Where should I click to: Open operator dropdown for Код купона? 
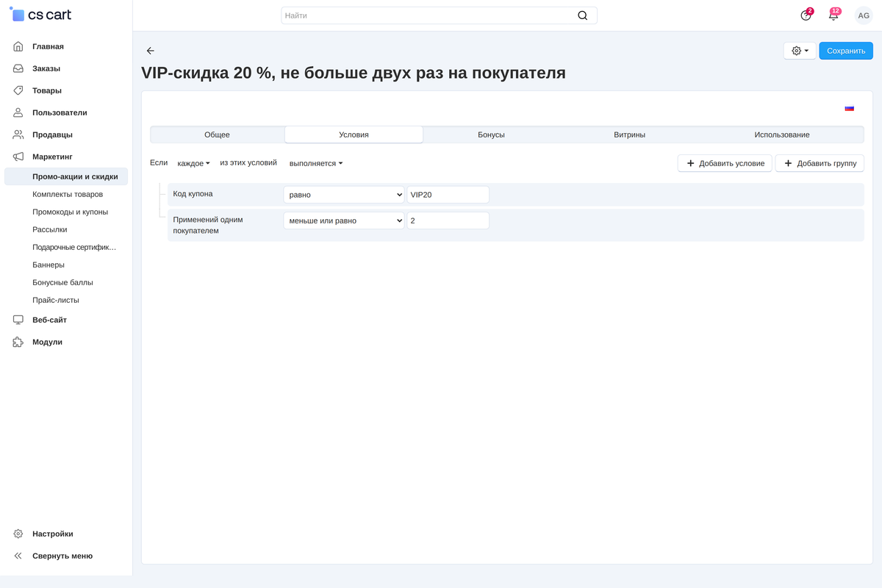(x=344, y=195)
